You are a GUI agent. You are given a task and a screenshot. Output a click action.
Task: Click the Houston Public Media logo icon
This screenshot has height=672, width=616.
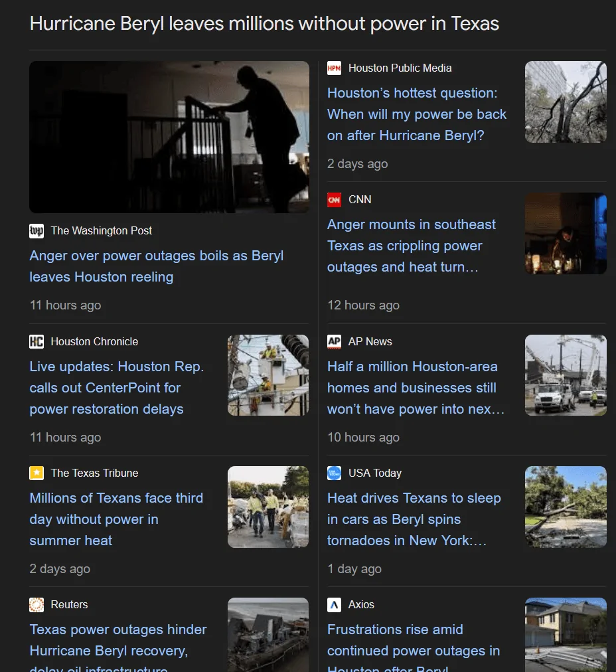point(334,68)
